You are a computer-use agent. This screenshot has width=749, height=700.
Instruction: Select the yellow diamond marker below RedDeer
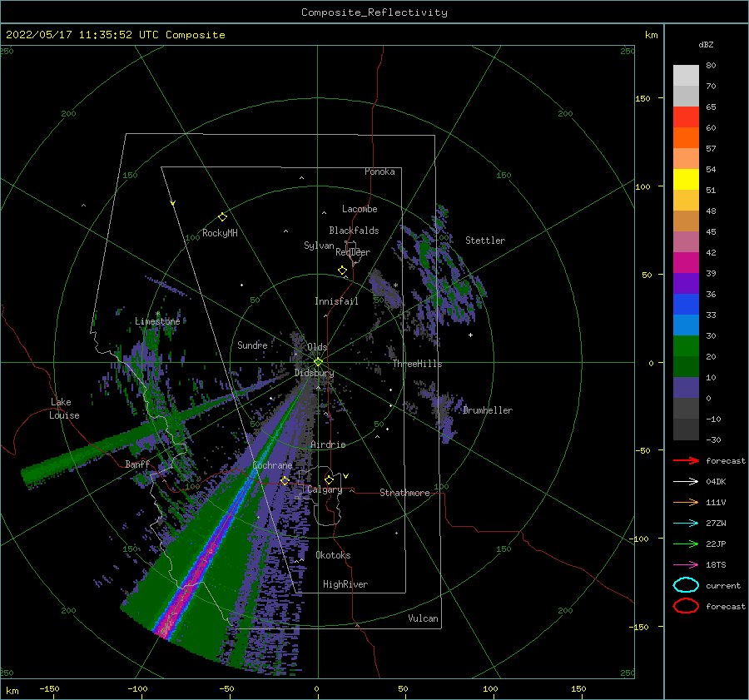(343, 271)
